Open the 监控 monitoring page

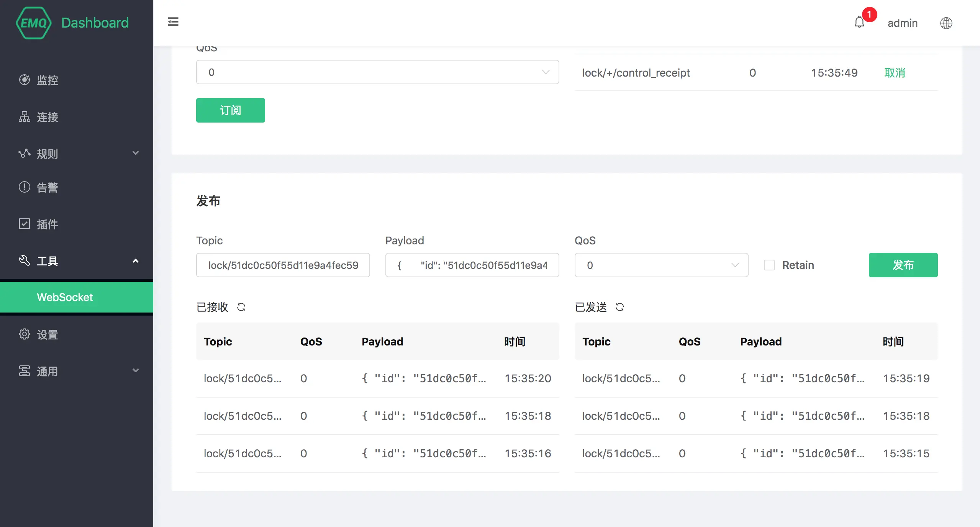tap(47, 80)
